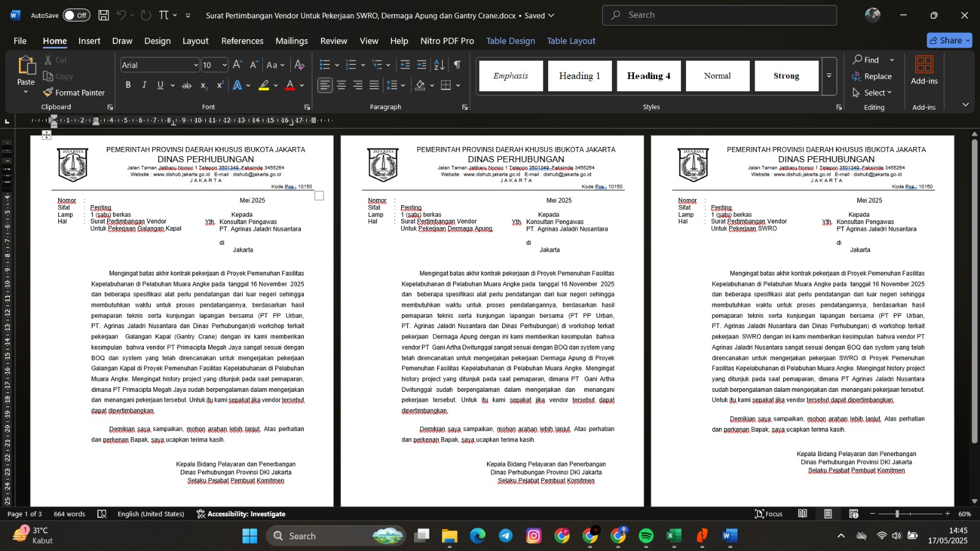Open the Share dropdown button
Screen dimensions: 980x551
pos(949,40)
